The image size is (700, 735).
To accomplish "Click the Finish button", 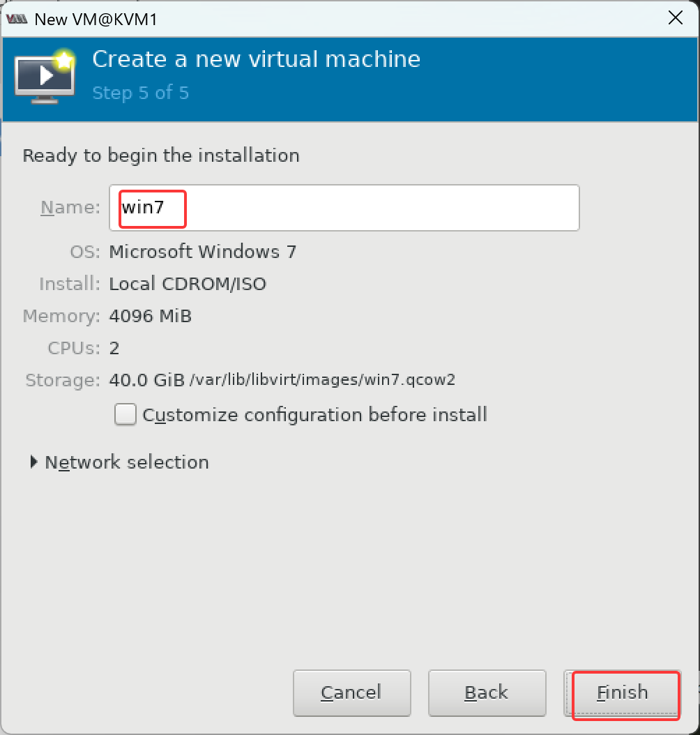I will pos(622,693).
